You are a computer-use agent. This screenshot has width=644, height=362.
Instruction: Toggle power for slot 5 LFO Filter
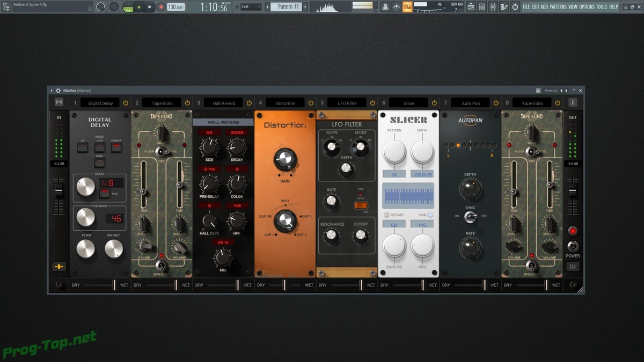(x=372, y=103)
